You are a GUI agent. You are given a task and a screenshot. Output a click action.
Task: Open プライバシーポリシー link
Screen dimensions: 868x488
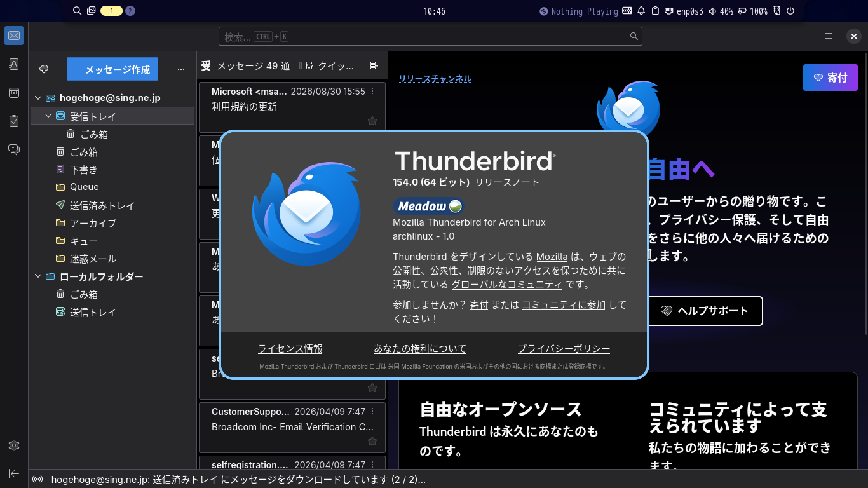(x=564, y=349)
